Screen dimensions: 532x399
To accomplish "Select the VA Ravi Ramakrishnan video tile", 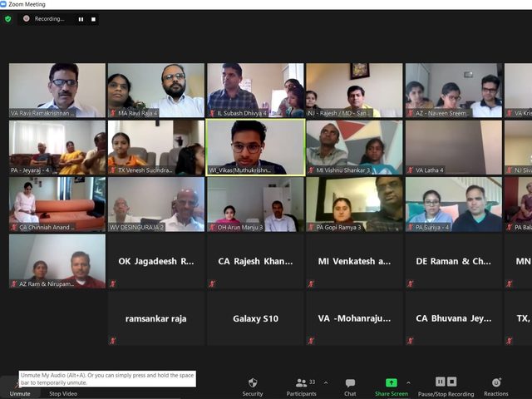I will pyautogui.click(x=57, y=91).
